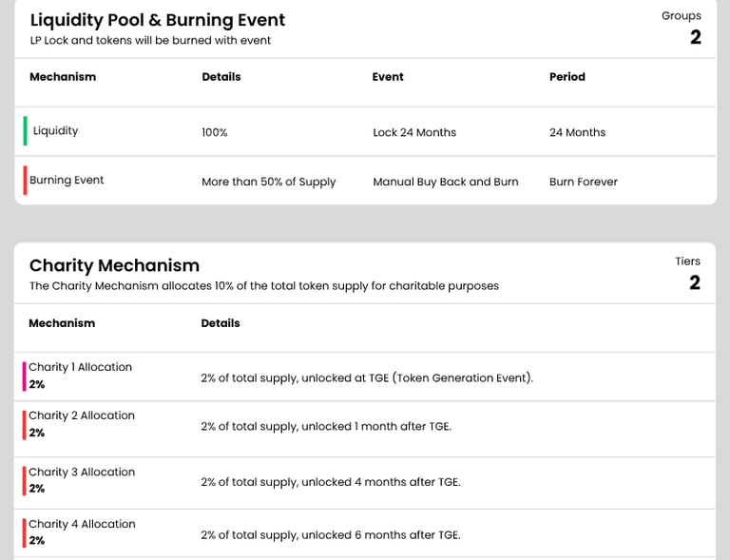The width and height of the screenshot is (730, 560).
Task: Select the Liquidity Pool & Burning Event heading
Action: 157,20
